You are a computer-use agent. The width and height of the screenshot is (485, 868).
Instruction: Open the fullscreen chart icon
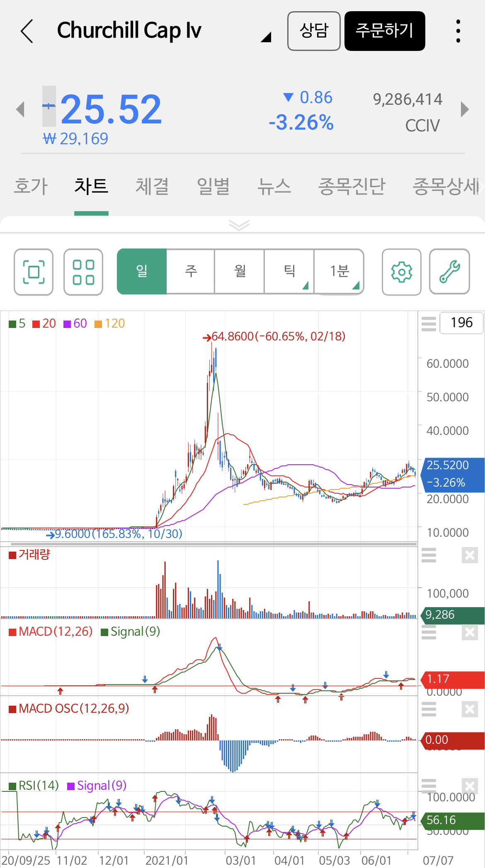click(34, 272)
